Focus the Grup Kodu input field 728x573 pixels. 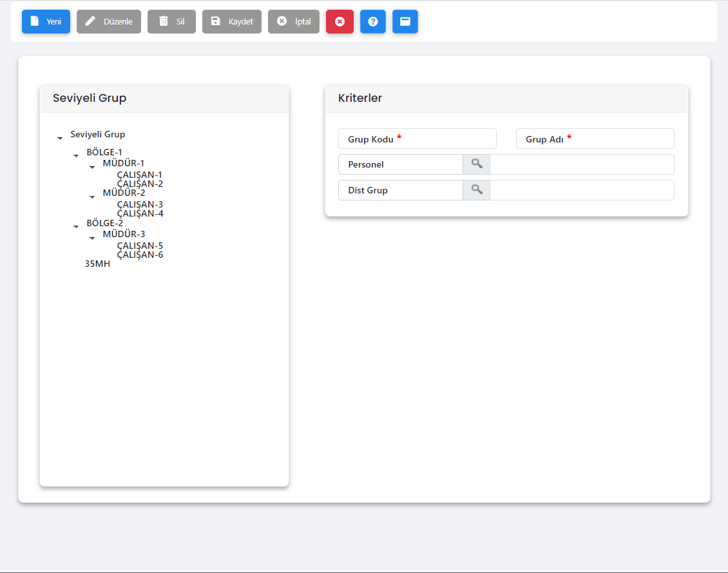(417, 139)
